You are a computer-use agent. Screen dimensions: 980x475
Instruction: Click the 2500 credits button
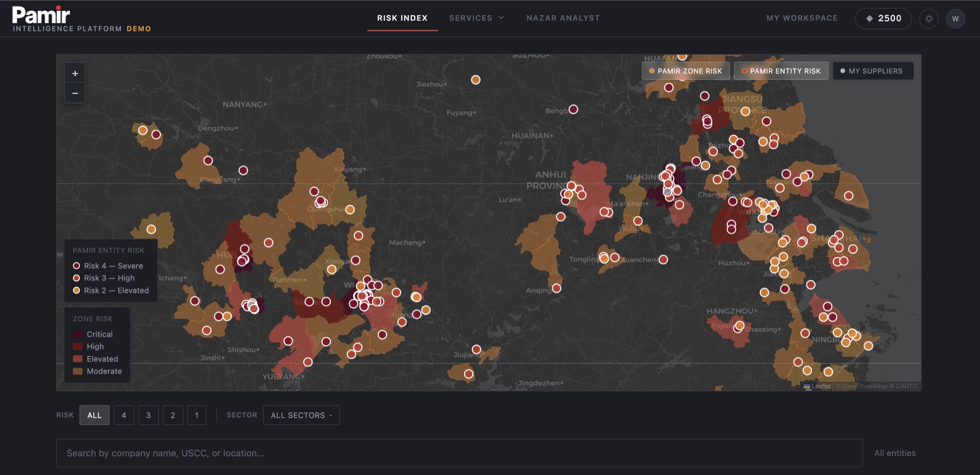[x=883, y=19]
